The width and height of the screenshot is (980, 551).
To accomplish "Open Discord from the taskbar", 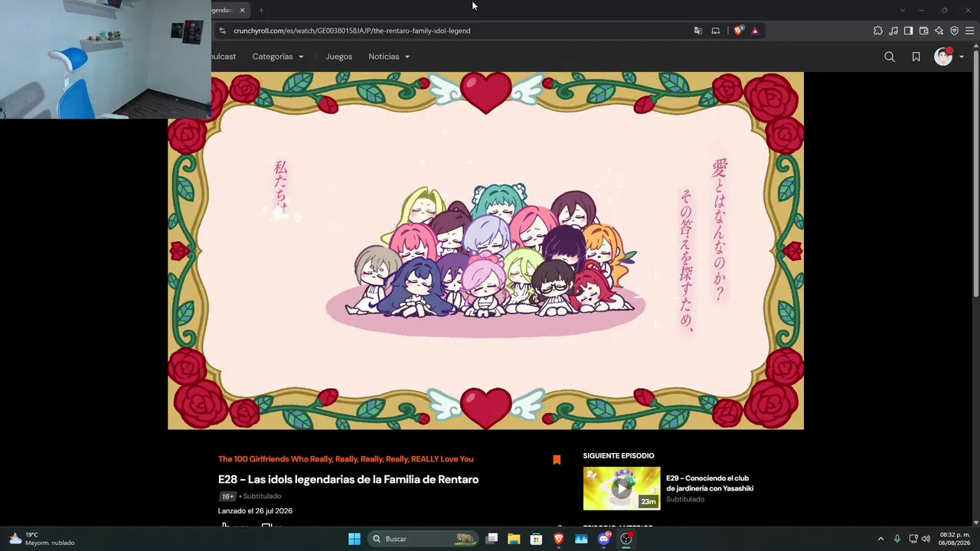I will pos(604,539).
